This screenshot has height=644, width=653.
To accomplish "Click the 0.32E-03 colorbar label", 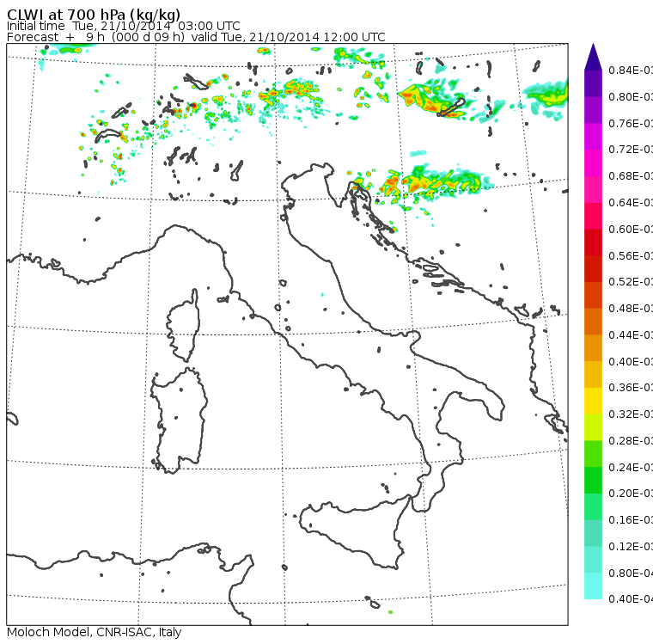I will click(630, 414).
